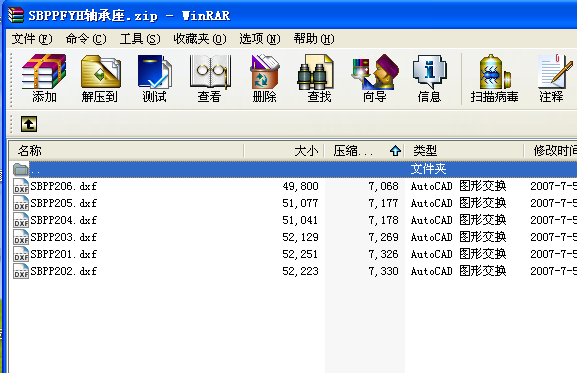577x373 pixels.
Task: Click compressed size 7,330
Action: 383,271
